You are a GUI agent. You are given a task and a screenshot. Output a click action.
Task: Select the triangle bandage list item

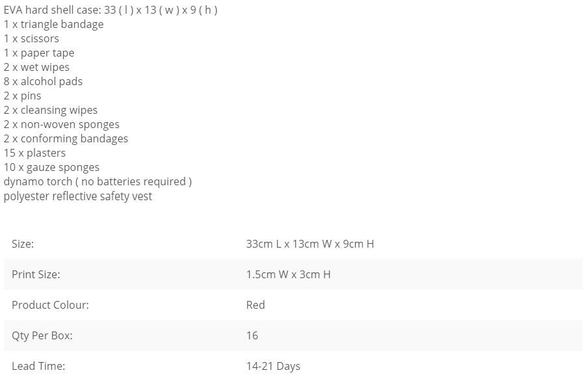(53, 24)
